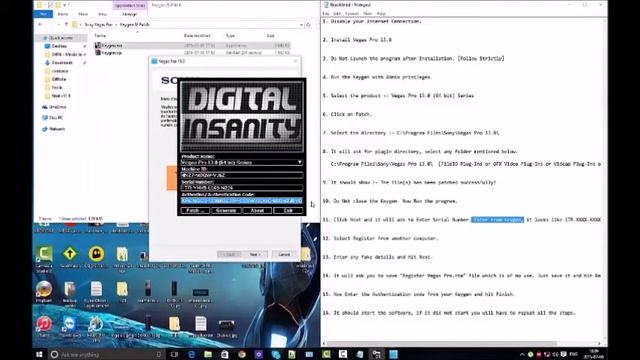Image resolution: width=640 pixels, height=360 pixels.
Task: Click the Machine ID field in the keygen
Action: click(242, 175)
